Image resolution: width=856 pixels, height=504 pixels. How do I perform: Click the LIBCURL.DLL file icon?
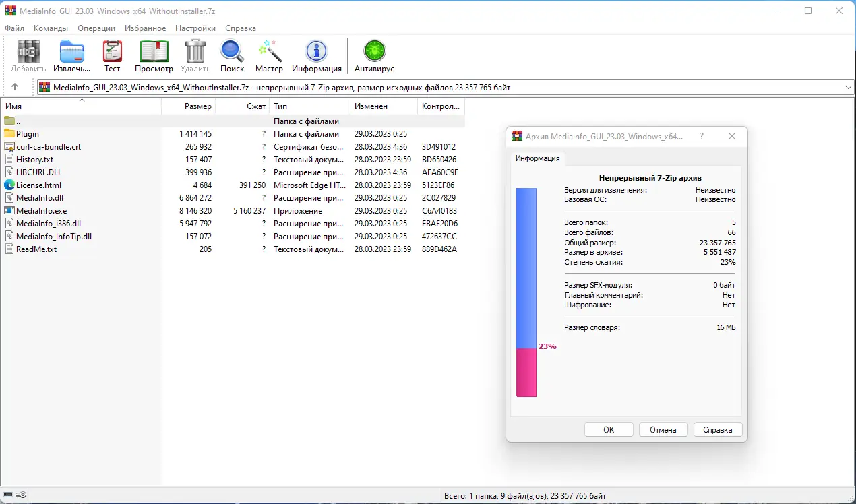click(9, 172)
